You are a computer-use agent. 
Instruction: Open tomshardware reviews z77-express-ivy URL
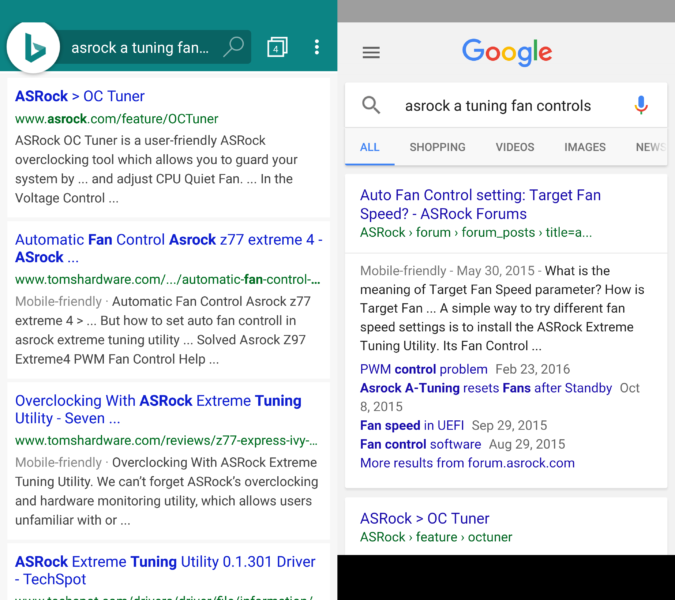click(166, 441)
